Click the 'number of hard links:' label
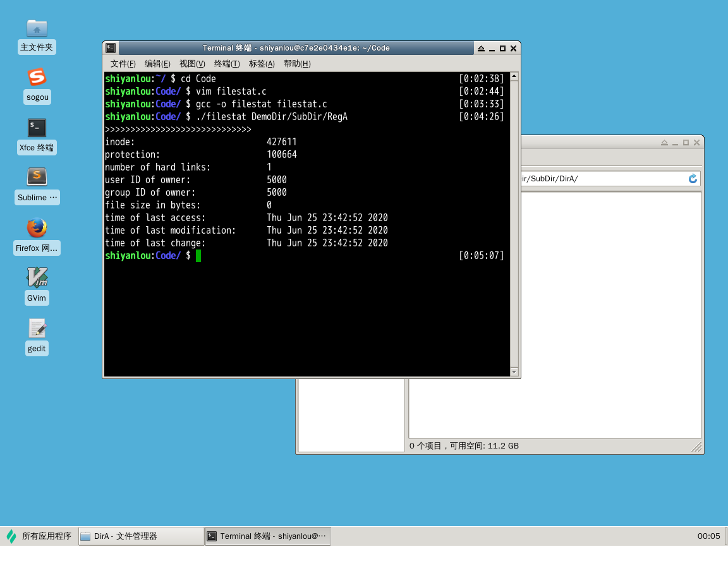The image size is (728, 566). (x=157, y=167)
